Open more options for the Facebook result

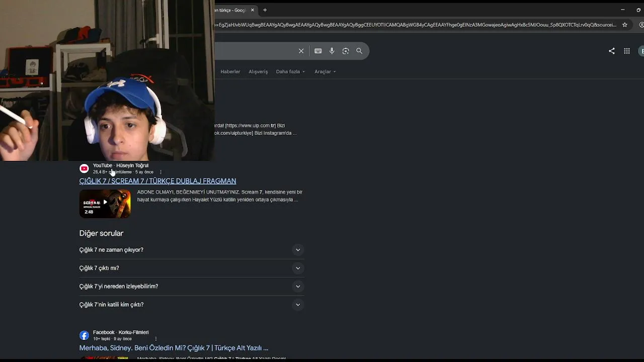[156, 339]
